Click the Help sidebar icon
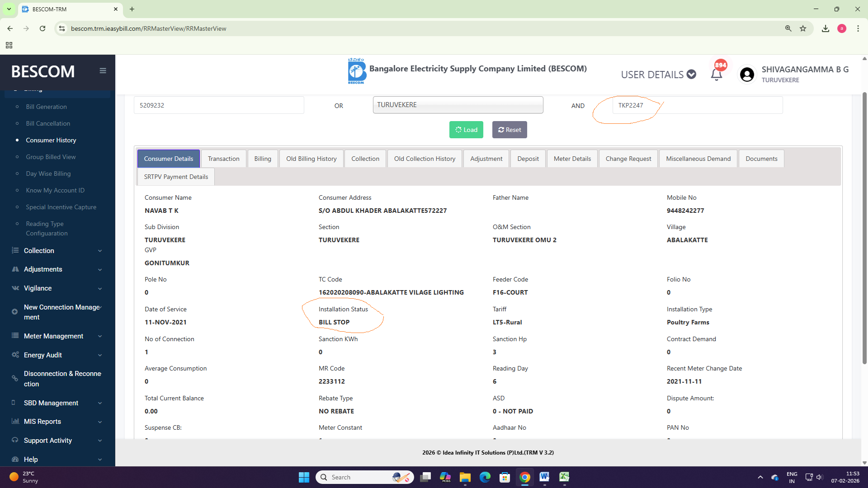The height and width of the screenshot is (488, 868). tap(15, 459)
